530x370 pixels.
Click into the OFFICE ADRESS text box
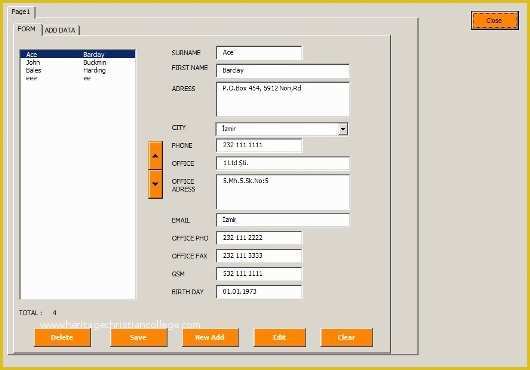(x=283, y=192)
